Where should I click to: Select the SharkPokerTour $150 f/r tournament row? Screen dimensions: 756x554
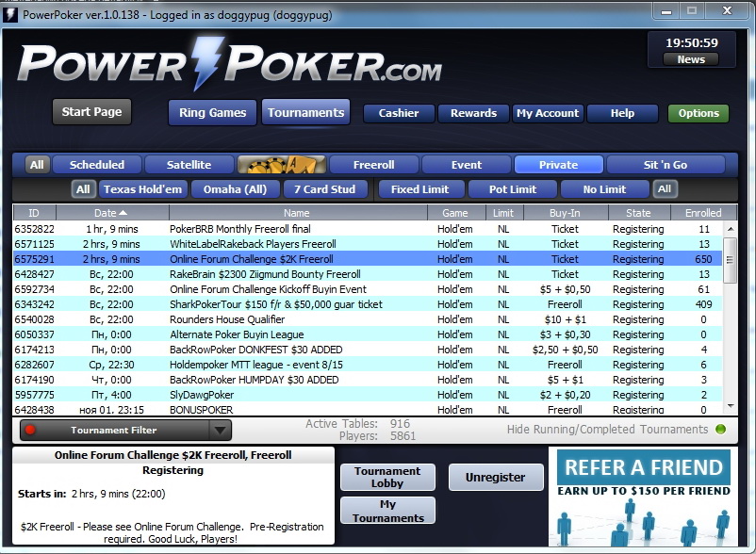pyautogui.click(x=276, y=304)
